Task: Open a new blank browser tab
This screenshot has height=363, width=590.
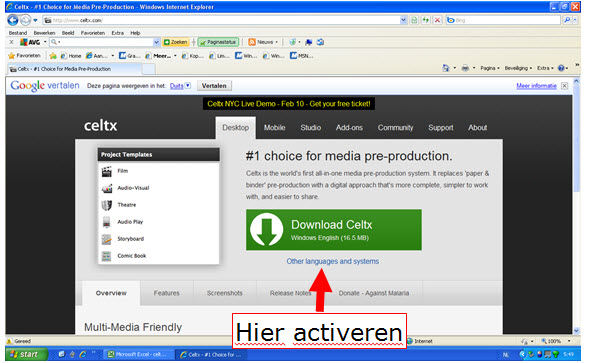Action: 149,69
